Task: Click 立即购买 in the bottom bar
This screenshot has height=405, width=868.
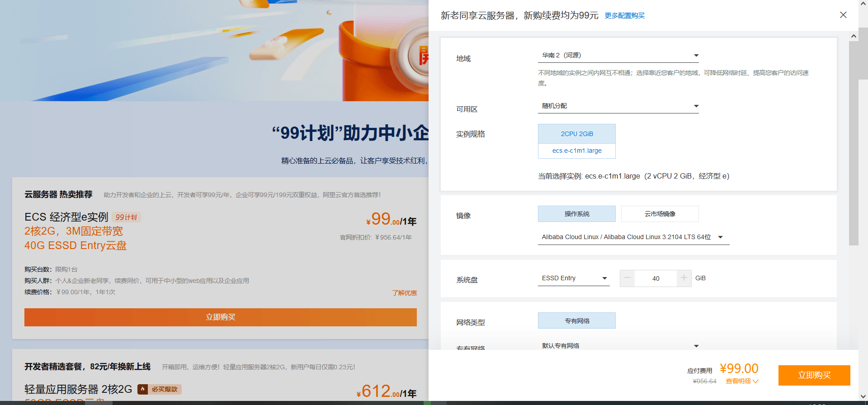Action: coord(814,375)
